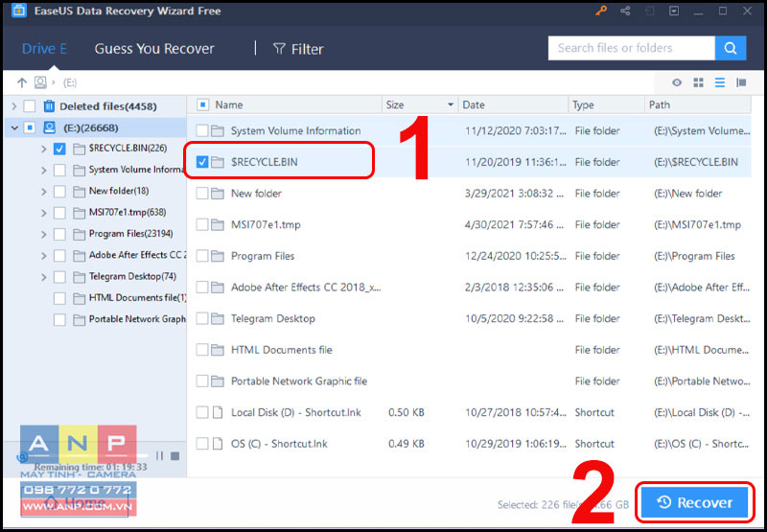Screen dimensions: 767x532
Task: Expand New folder(18) tree node
Action: click(x=44, y=191)
